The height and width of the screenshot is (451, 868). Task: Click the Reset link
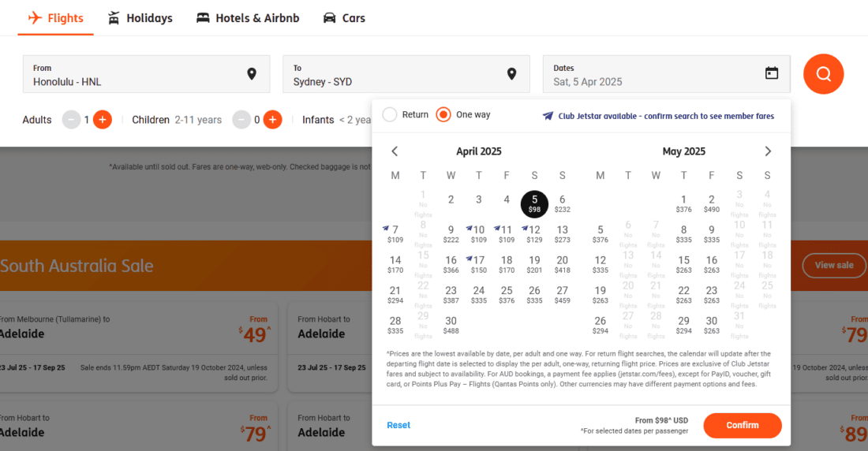(398, 425)
